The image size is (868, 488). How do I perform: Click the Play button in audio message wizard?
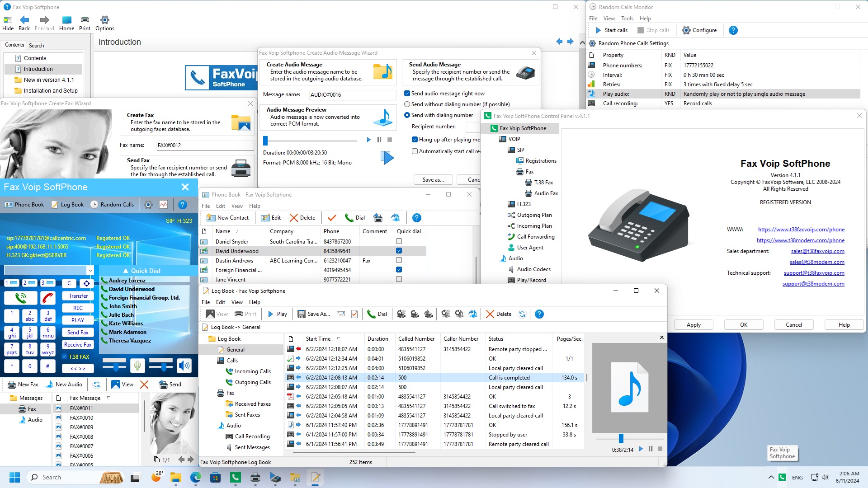[x=369, y=140]
